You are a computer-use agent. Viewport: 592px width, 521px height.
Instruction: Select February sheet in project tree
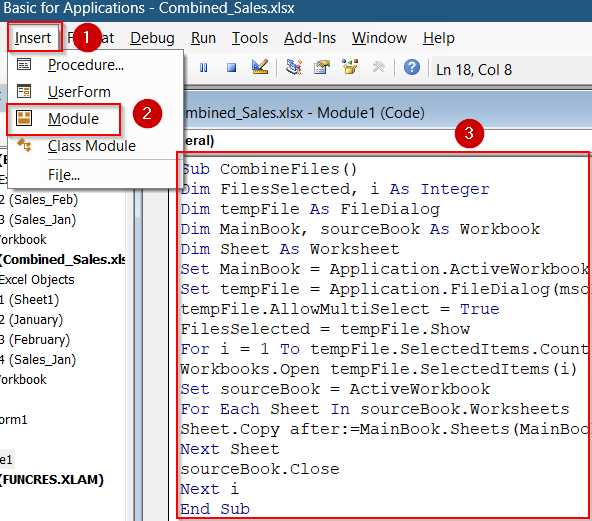pyautogui.click(x=35, y=339)
